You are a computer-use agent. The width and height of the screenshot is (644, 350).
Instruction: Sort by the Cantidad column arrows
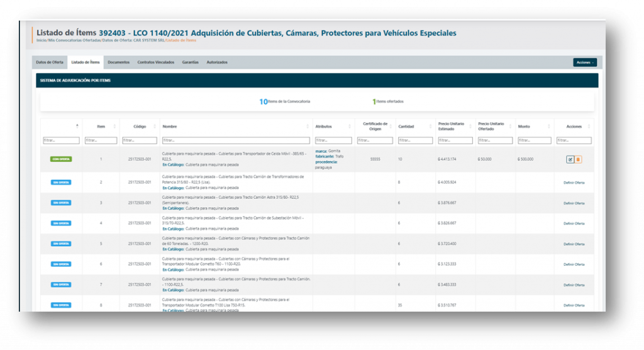430,127
